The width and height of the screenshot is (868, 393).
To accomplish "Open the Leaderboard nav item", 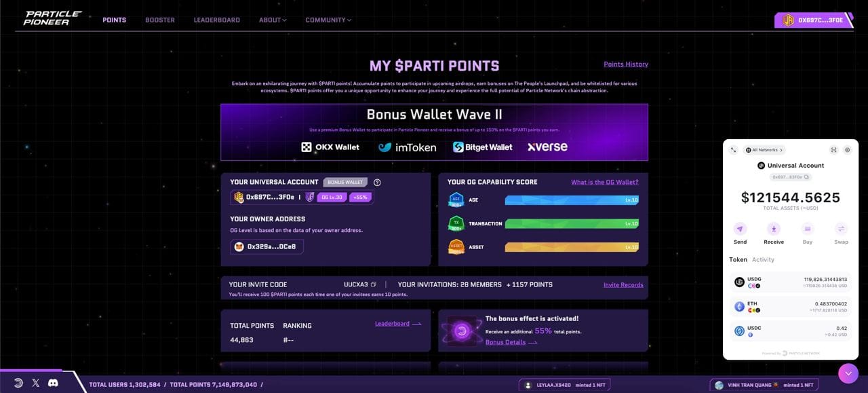I will point(217,20).
